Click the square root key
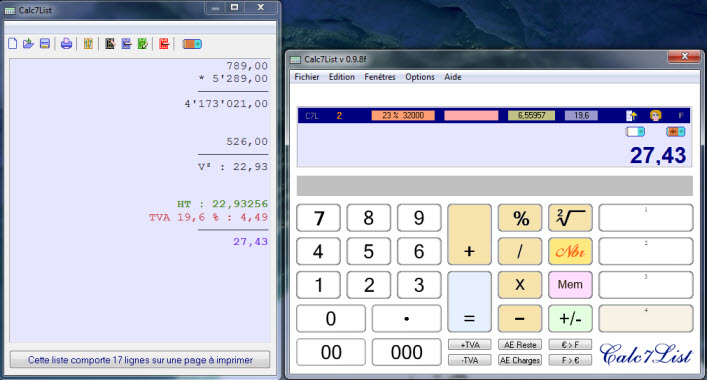This screenshot has width=707, height=380. [x=570, y=218]
